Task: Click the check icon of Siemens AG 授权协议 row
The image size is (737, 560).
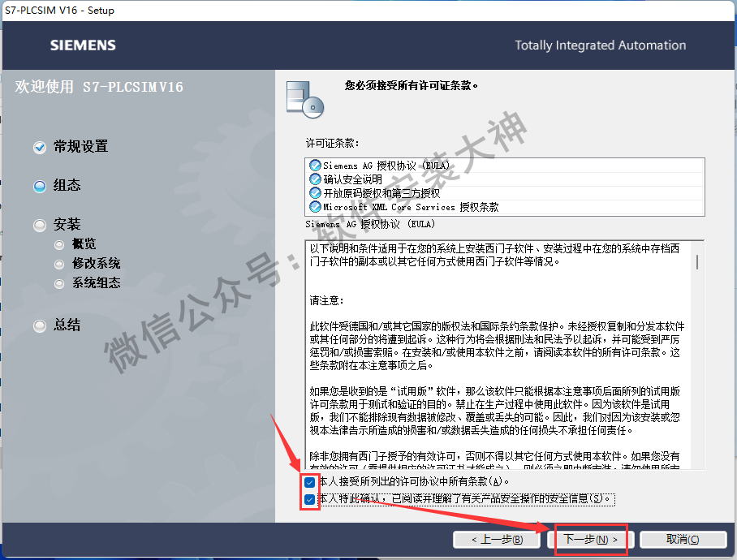Action: (x=315, y=166)
